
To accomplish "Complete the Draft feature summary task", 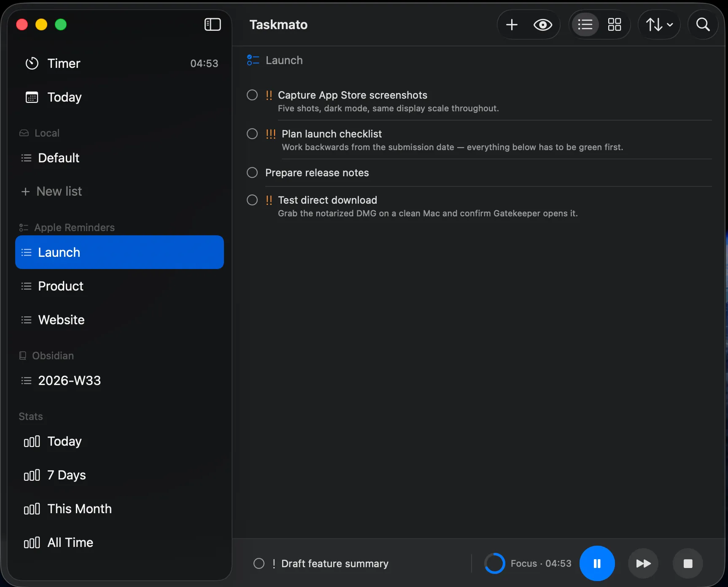I will coord(259,563).
